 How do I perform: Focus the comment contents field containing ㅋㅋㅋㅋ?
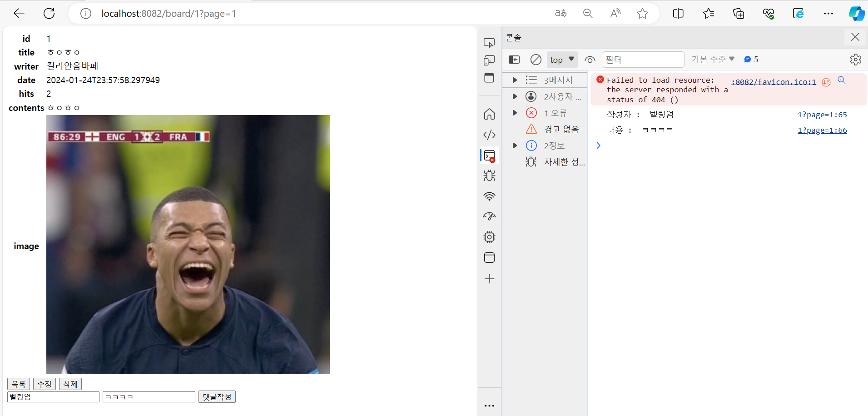click(149, 397)
